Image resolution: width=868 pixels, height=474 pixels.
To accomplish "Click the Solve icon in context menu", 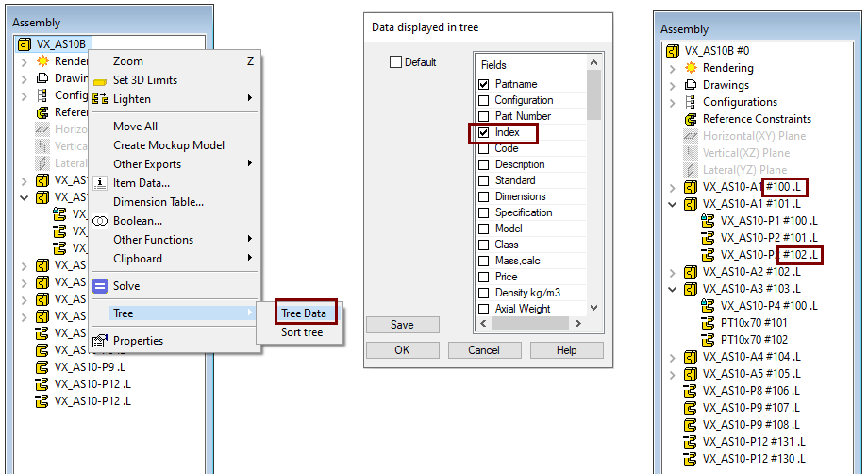I will 100,286.
